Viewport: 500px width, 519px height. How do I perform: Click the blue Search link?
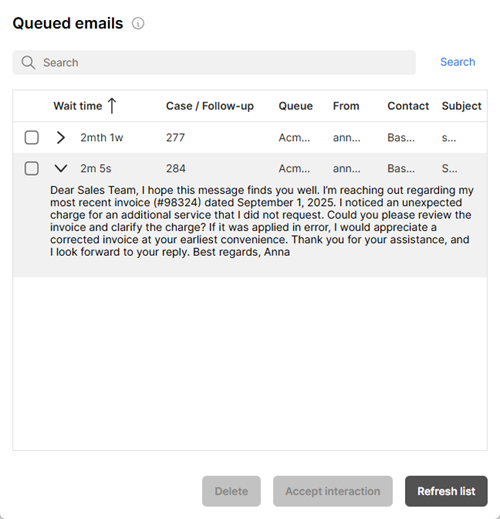point(457,62)
